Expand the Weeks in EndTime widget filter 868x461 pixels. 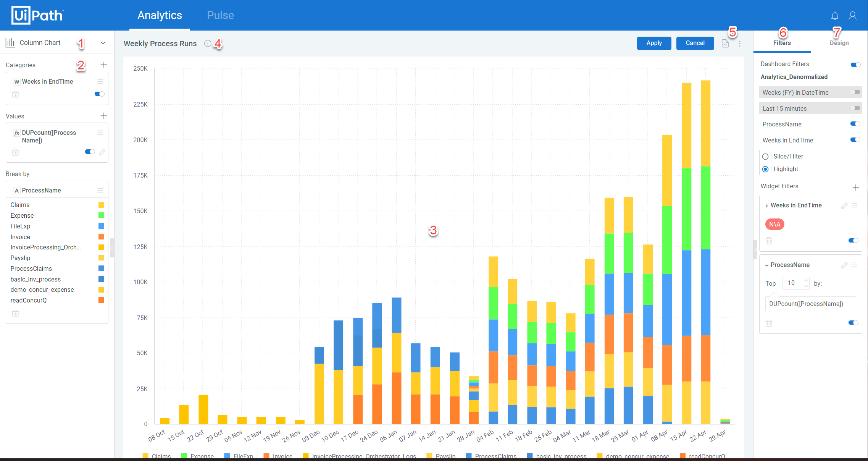(766, 205)
